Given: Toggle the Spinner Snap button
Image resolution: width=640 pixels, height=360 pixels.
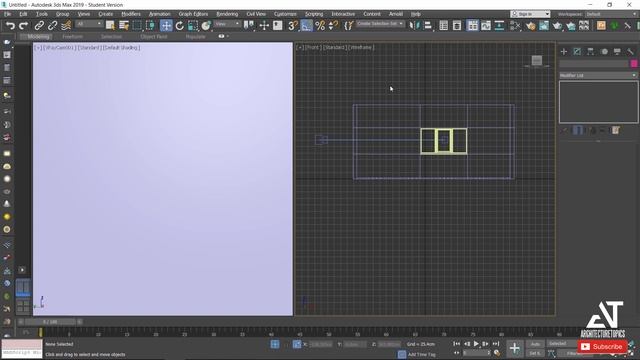Looking at the screenshot, I should pyautogui.click(x=333, y=26).
